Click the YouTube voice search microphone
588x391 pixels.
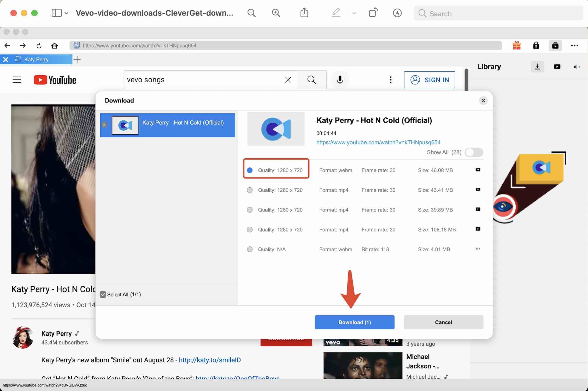click(x=340, y=80)
